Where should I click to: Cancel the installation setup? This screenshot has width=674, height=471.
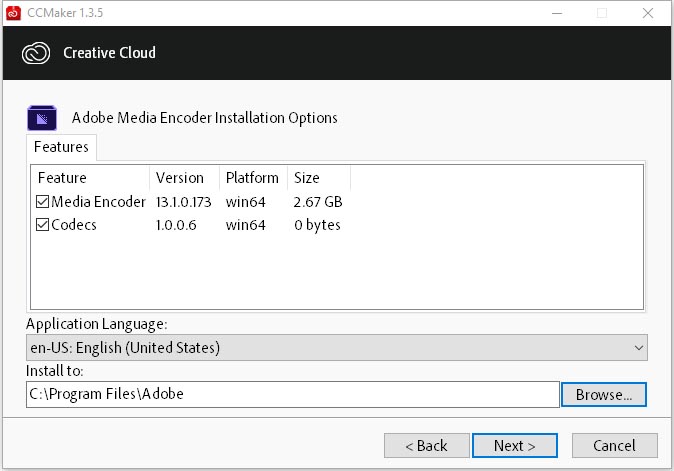(x=614, y=446)
